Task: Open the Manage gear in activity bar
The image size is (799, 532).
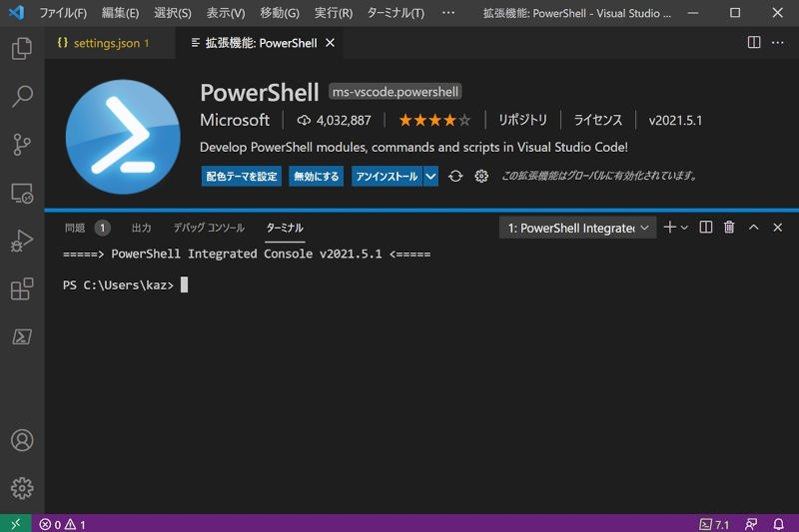Action: pos(22,488)
